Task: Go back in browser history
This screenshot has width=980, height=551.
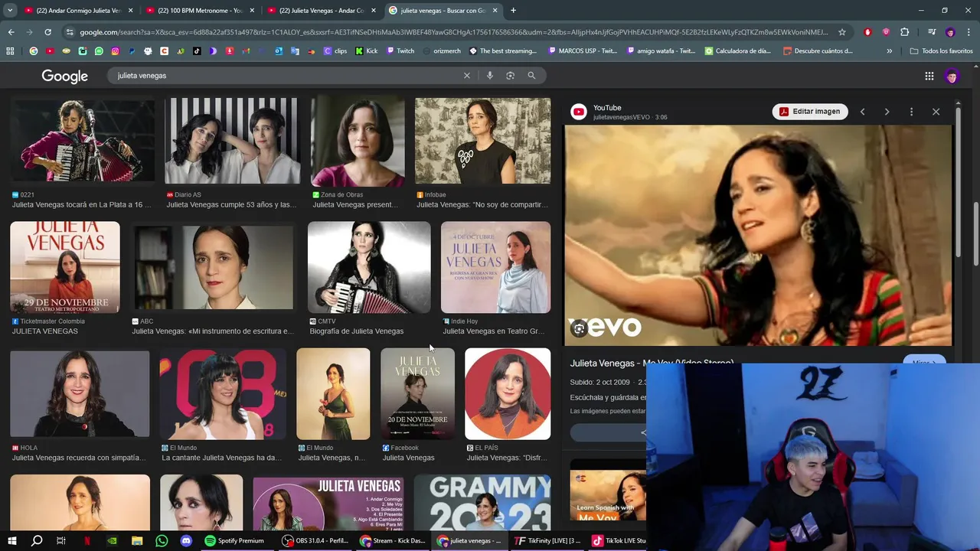Action: pos(11,32)
